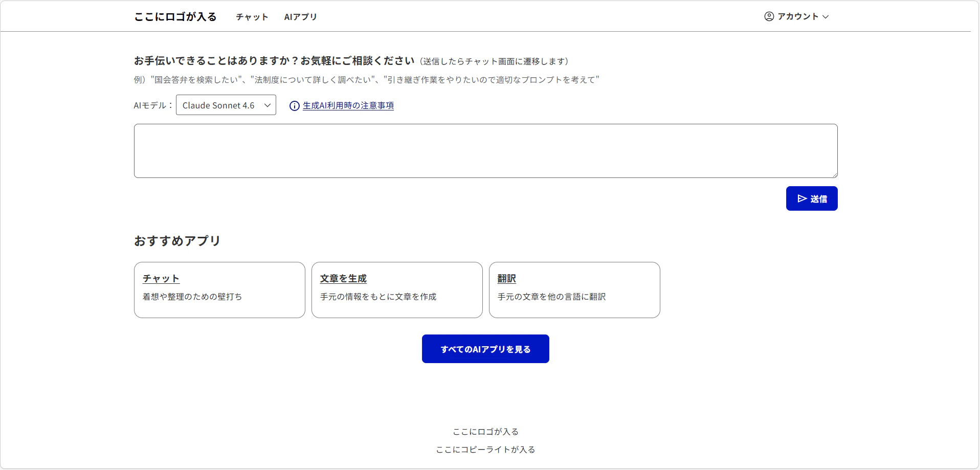Open the Claude Sonnet 4.6 model dropdown
The image size is (980, 470).
[226, 105]
